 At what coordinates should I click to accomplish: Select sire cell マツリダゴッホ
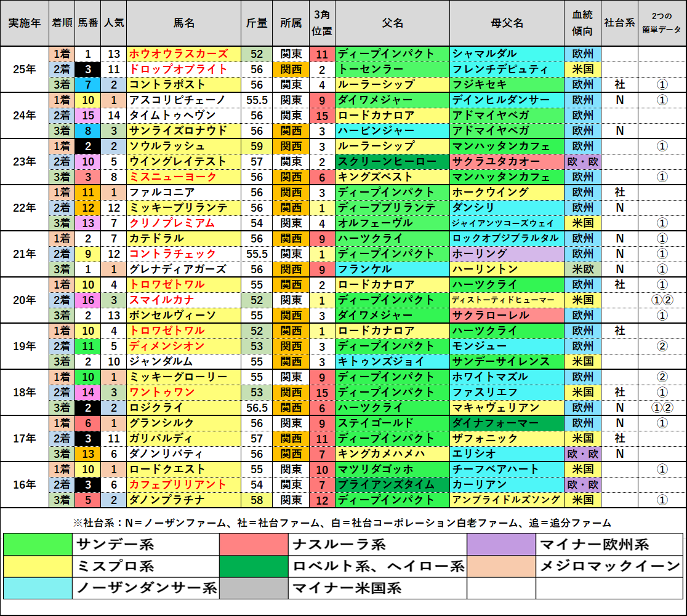tap(393, 469)
